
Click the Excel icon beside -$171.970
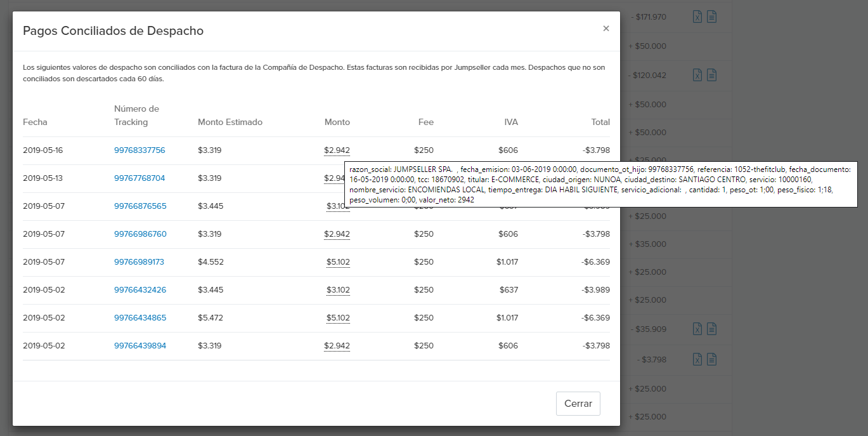click(x=697, y=17)
